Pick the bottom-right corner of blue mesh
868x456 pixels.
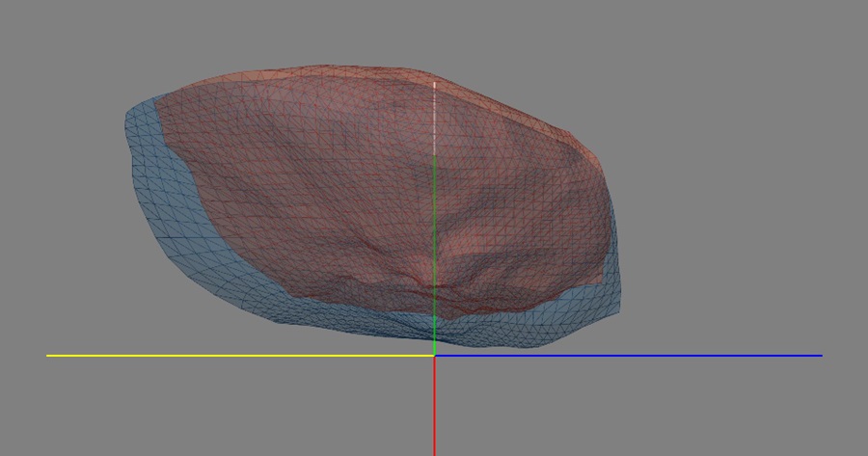coord(615,310)
